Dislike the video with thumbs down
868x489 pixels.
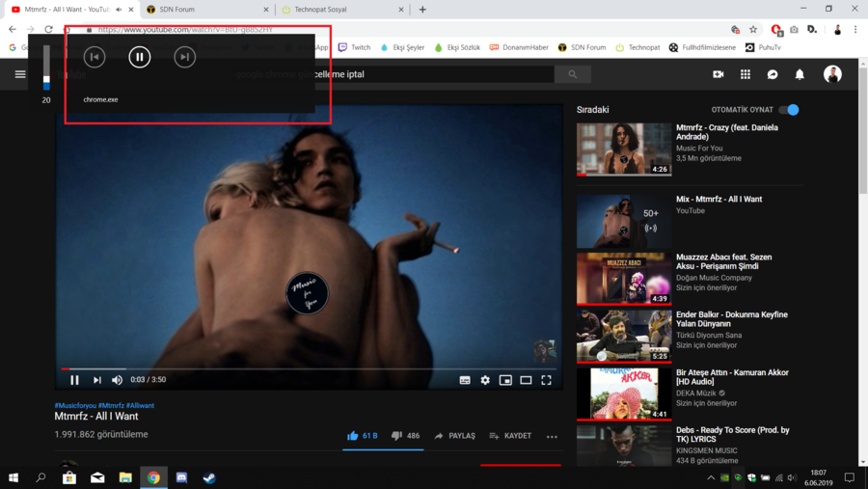click(405, 436)
